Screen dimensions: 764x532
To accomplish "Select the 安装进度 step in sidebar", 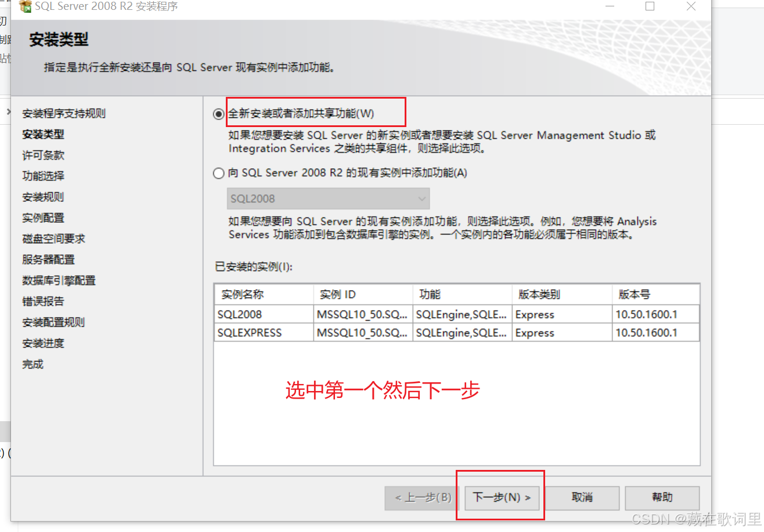I will [x=43, y=343].
